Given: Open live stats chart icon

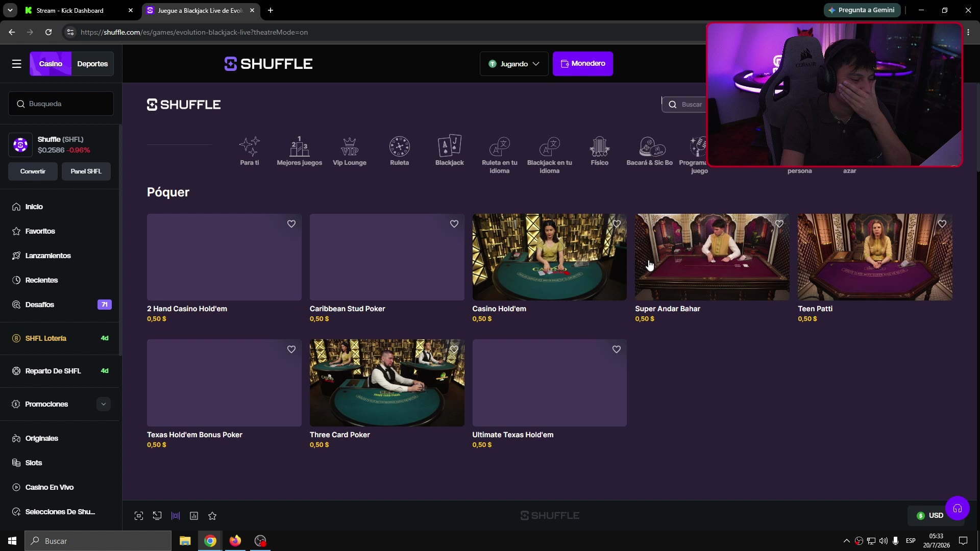Looking at the screenshot, I should [x=194, y=516].
